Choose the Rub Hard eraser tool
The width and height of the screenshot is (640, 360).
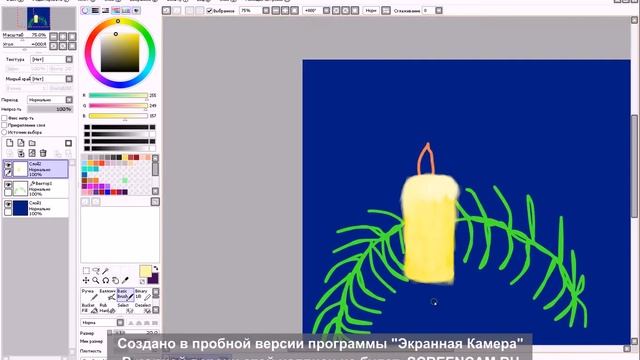(108, 308)
